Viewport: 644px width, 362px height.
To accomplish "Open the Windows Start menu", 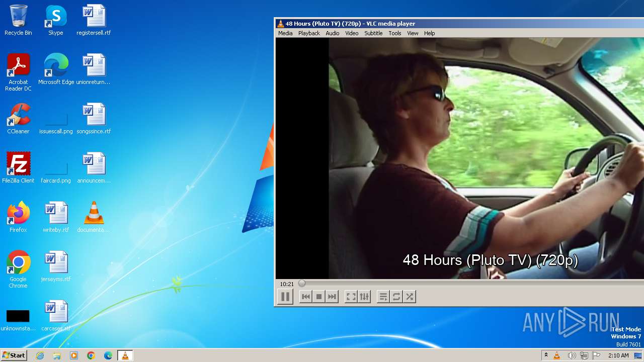I will [x=14, y=355].
